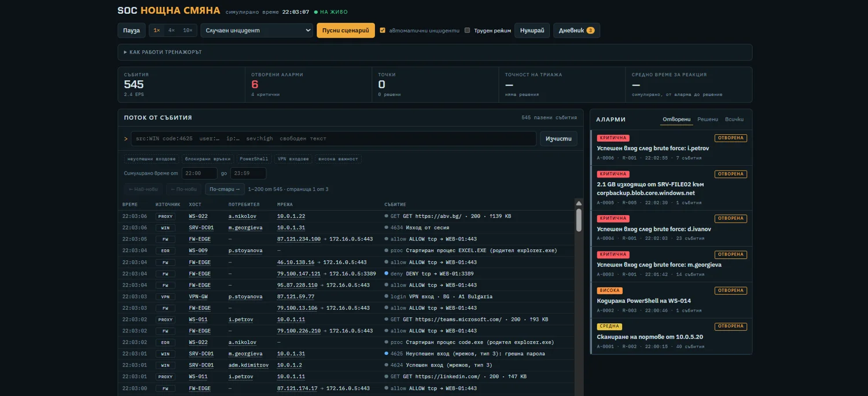Open the Дневник log button
868x396 pixels.
point(576,31)
